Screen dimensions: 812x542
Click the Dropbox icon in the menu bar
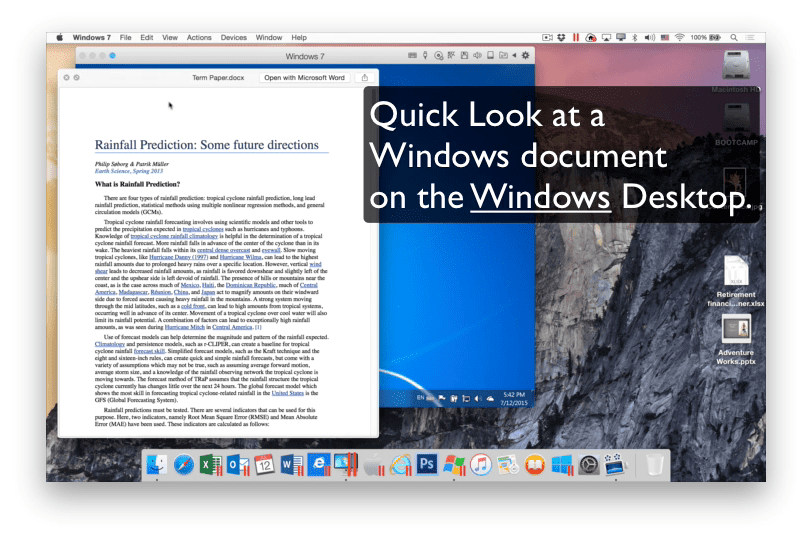tap(561, 37)
